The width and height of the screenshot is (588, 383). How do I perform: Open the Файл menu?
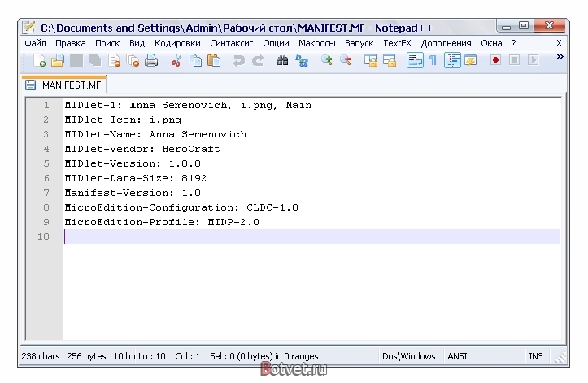coord(35,44)
